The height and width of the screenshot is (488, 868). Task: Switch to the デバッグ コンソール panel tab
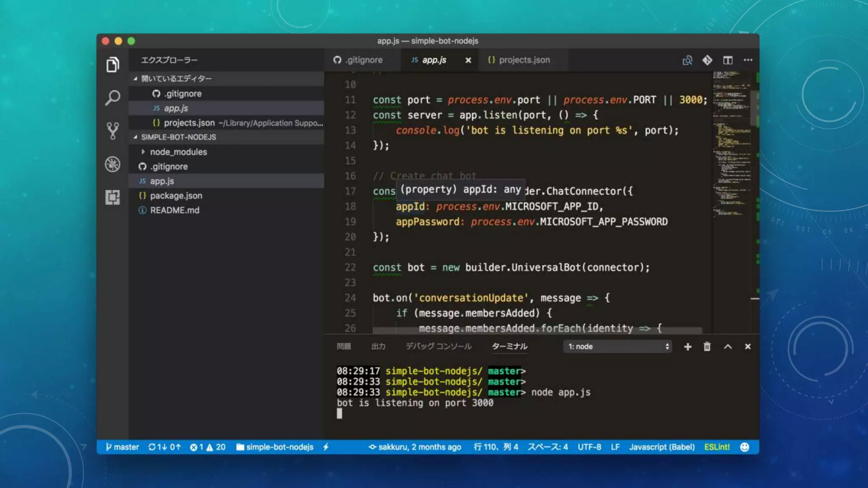pos(438,347)
